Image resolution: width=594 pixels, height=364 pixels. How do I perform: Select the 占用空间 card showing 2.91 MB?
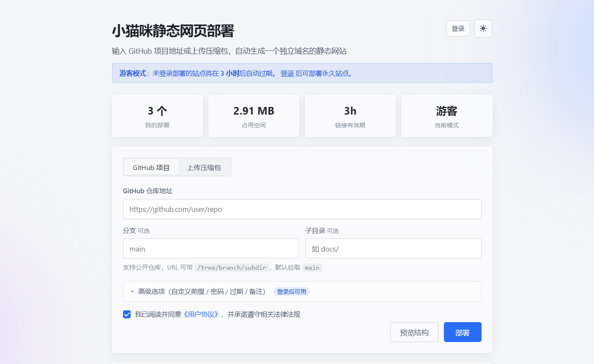click(x=254, y=116)
